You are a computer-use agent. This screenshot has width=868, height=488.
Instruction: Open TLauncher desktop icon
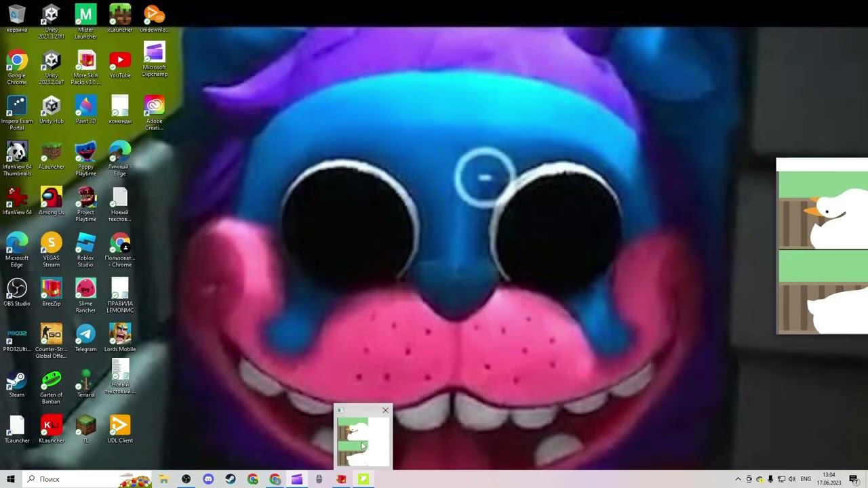[x=17, y=429]
